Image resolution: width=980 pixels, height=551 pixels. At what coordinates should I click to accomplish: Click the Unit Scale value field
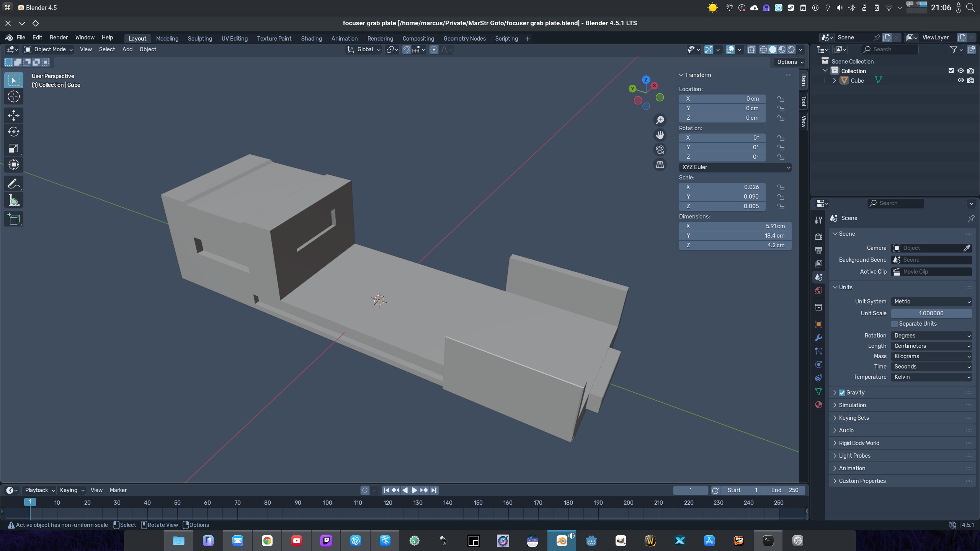coord(931,313)
